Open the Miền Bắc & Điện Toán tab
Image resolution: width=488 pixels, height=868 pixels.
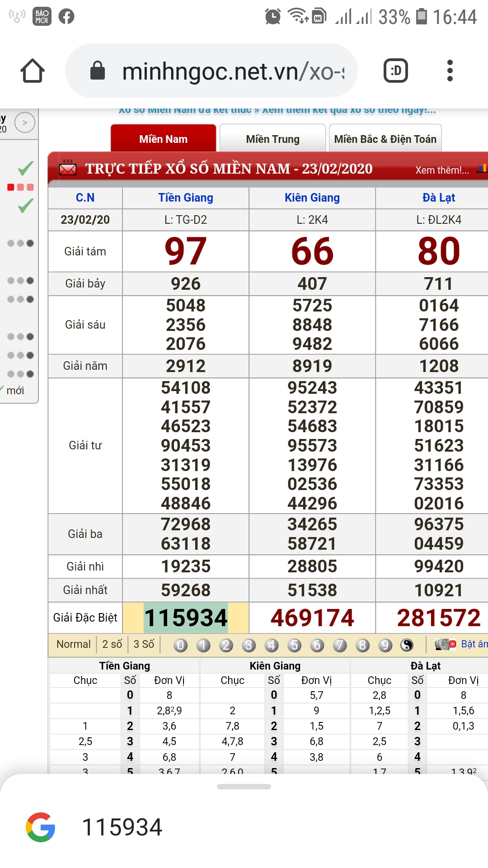[x=385, y=139]
